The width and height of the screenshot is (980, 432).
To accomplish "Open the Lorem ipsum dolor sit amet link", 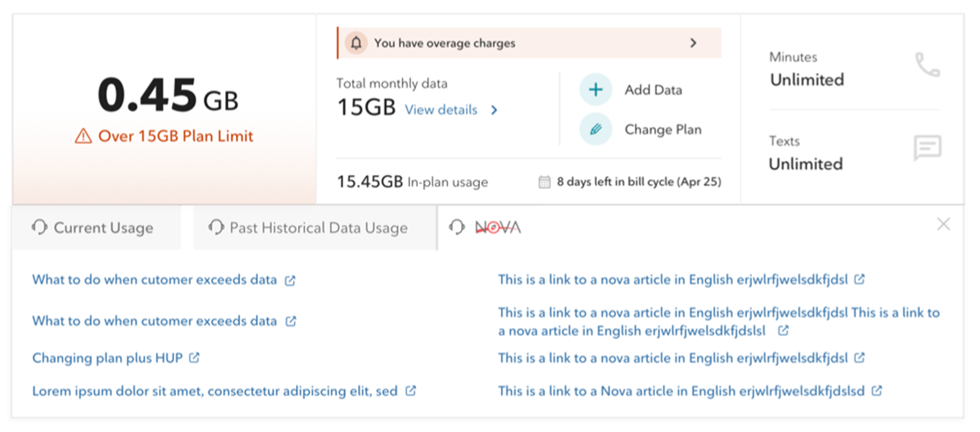I will click(215, 391).
